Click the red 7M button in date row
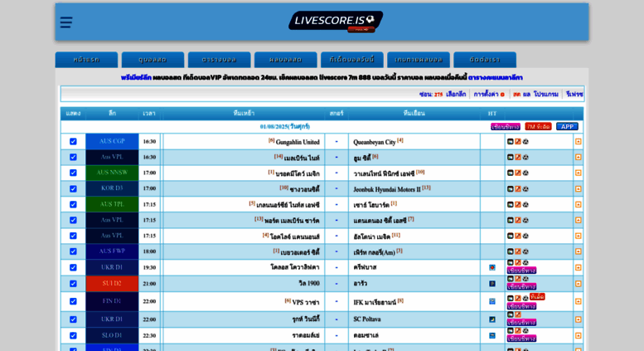The height and width of the screenshot is (351, 644). pyautogui.click(x=538, y=127)
